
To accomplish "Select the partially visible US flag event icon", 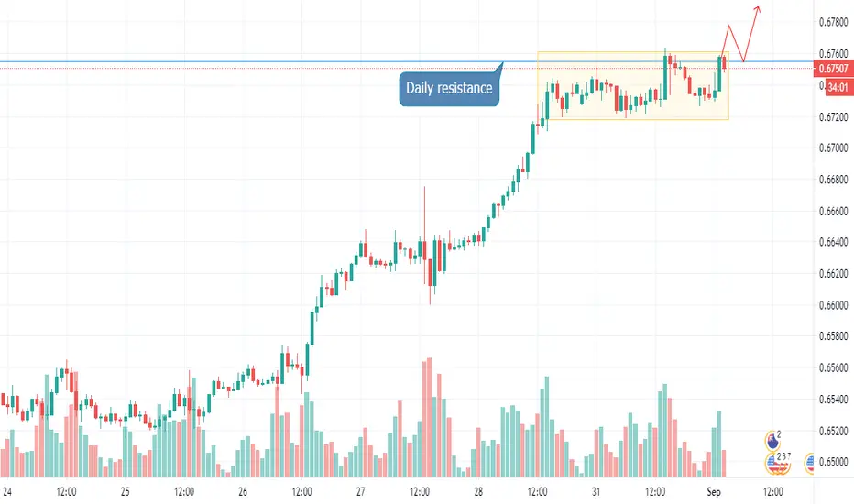I will click(x=809, y=463).
